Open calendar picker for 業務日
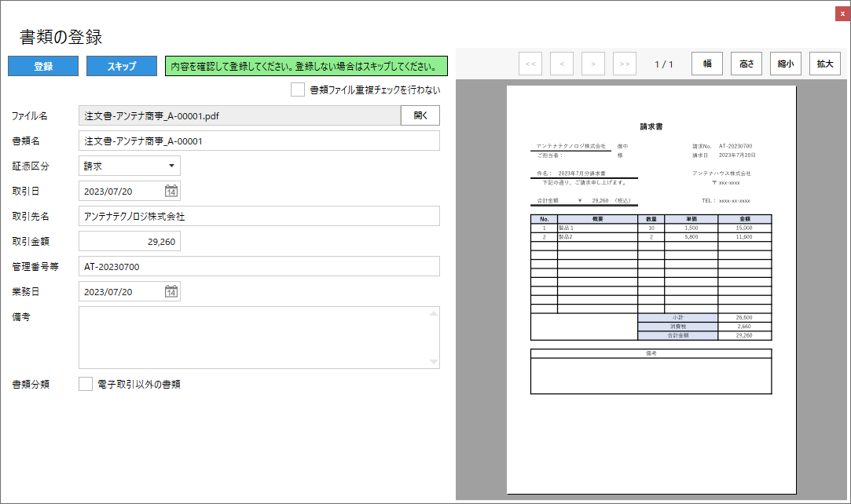851x504 pixels. pyautogui.click(x=171, y=292)
